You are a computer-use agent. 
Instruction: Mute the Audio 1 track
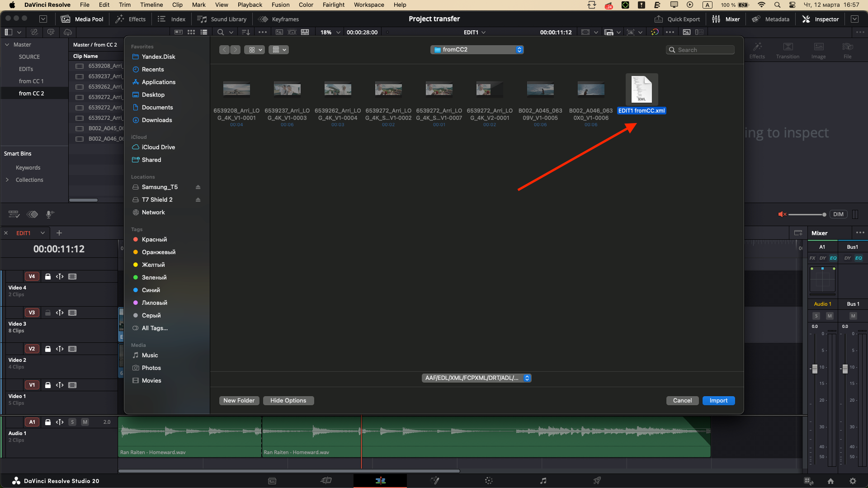[x=85, y=422]
